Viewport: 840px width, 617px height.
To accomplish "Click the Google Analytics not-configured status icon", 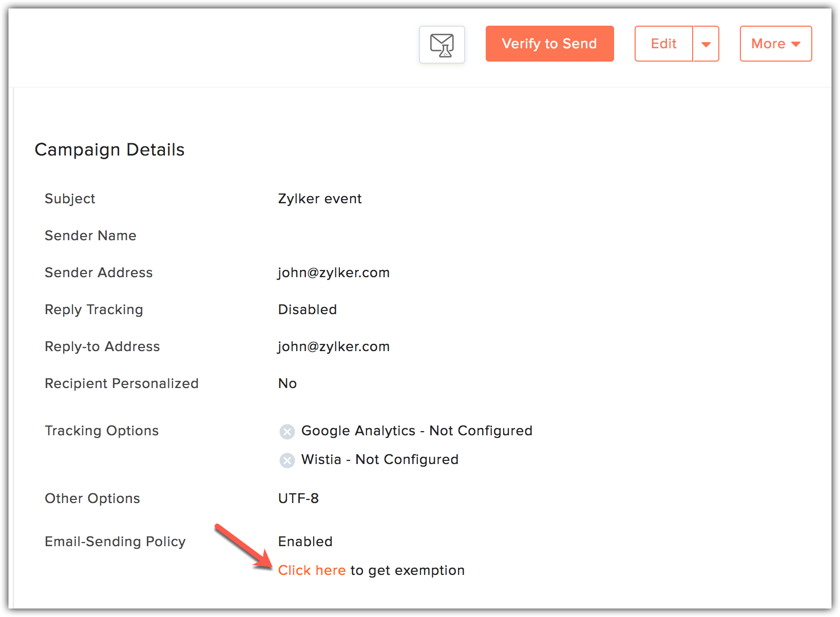I will (x=287, y=432).
